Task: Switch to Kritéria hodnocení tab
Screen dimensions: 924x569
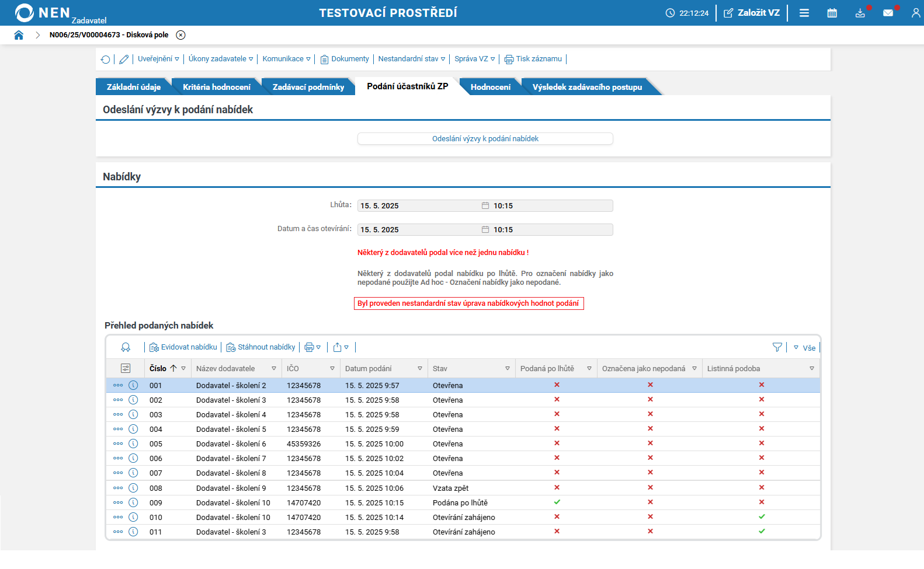Action: click(x=216, y=87)
